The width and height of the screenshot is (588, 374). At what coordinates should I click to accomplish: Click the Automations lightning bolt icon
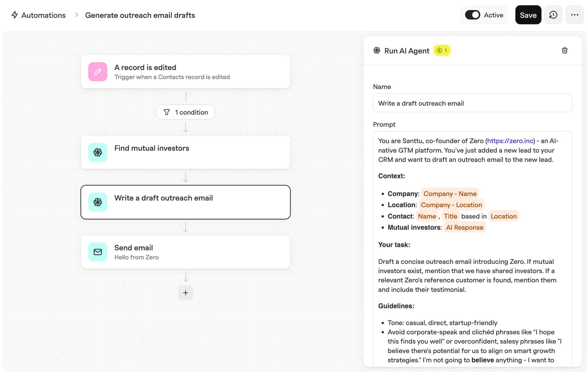(15, 15)
